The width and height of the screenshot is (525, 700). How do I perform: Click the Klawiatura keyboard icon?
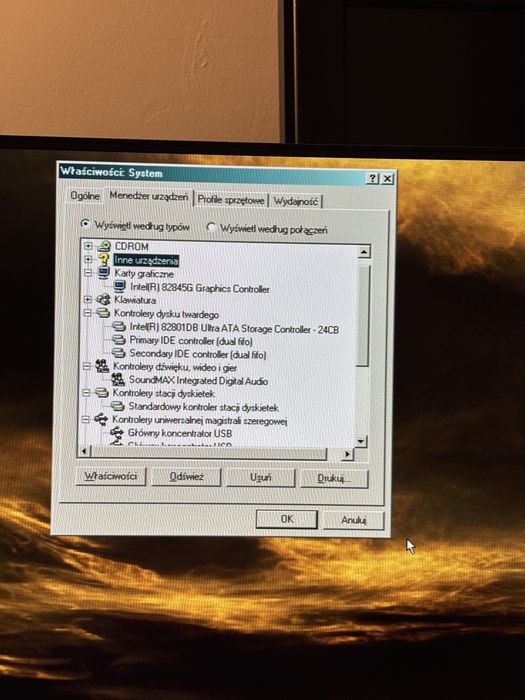(x=104, y=300)
